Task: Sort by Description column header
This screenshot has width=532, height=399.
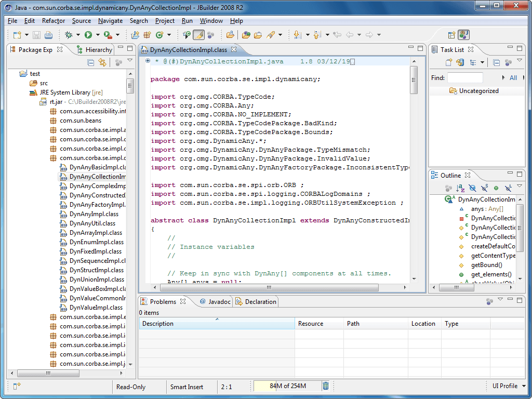Action: pos(217,324)
